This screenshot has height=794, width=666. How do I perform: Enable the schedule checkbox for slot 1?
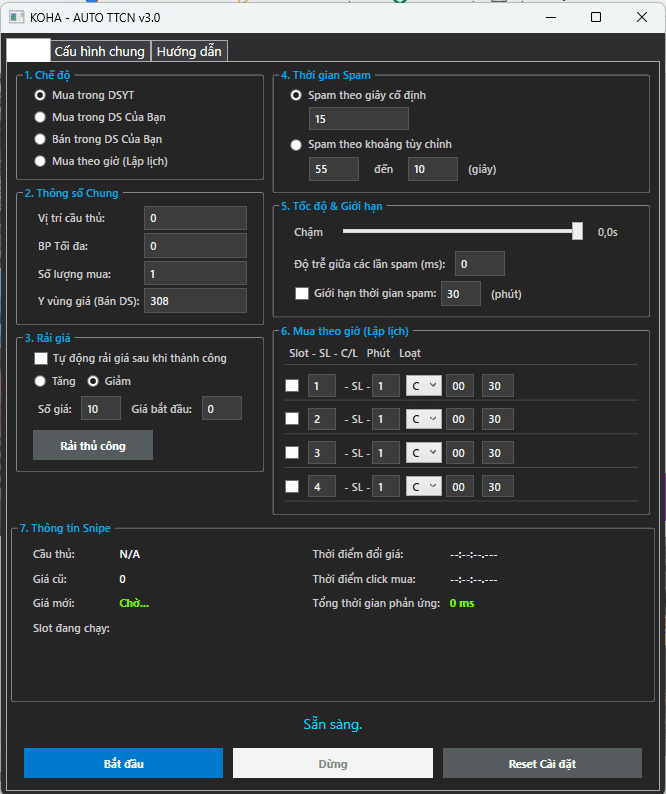click(292, 386)
